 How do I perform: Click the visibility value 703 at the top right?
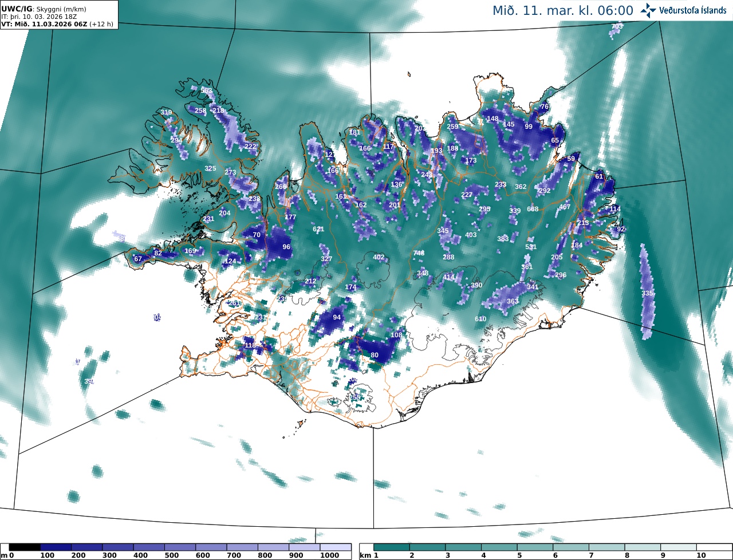tap(617, 26)
